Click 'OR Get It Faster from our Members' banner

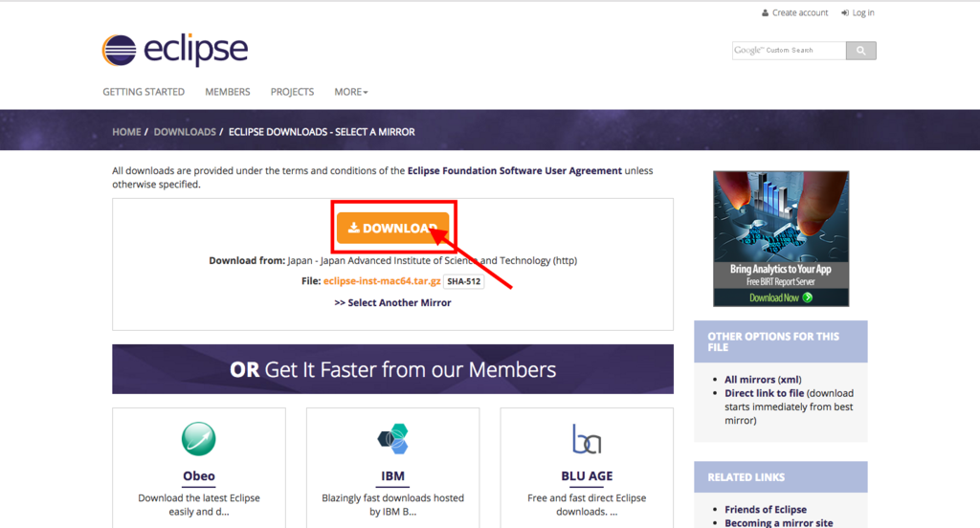click(392, 369)
